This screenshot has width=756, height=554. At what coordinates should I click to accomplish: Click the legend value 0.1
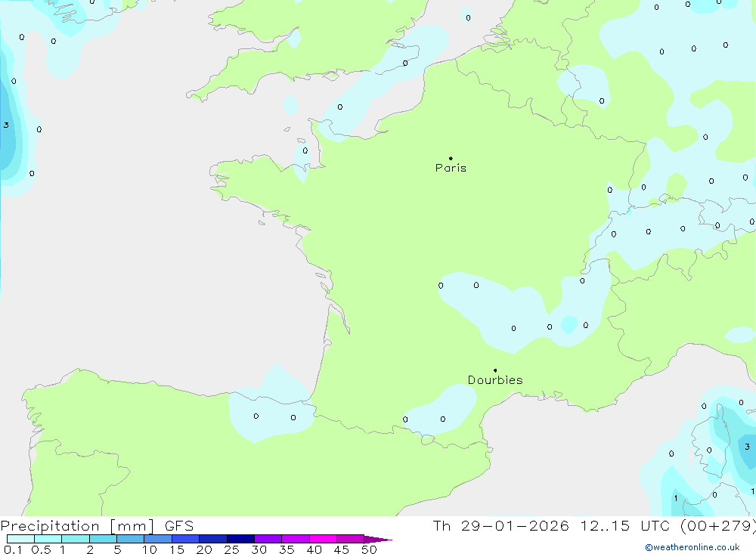click(13, 549)
